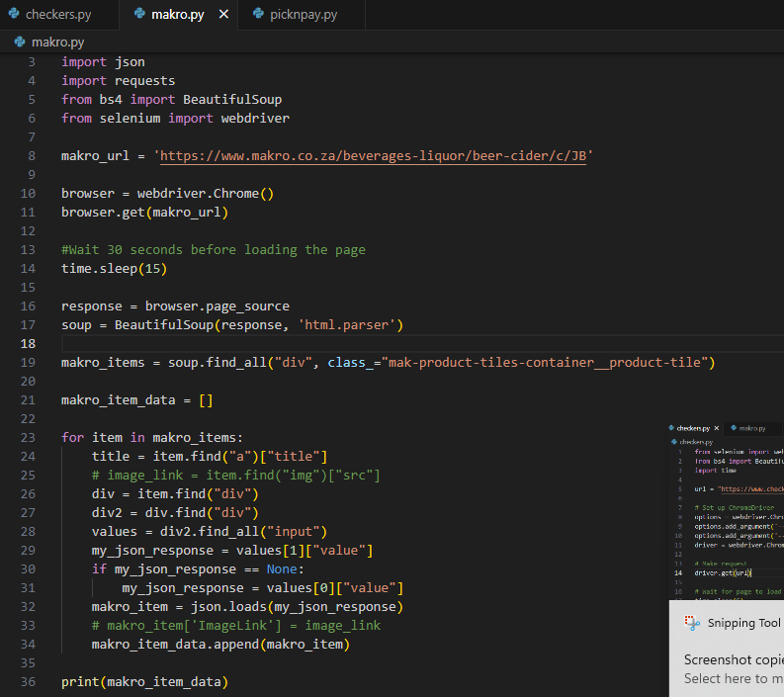Click the 'html.parser' string
The height and width of the screenshot is (697, 784).
click(x=346, y=325)
